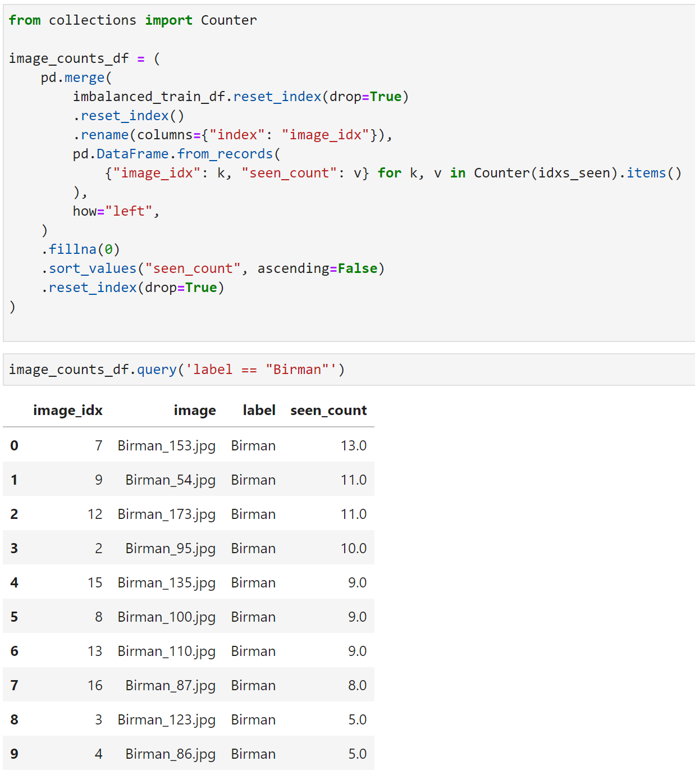The width and height of the screenshot is (695, 784).
Task: Click the seen_count value 13.0
Action: (x=353, y=446)
